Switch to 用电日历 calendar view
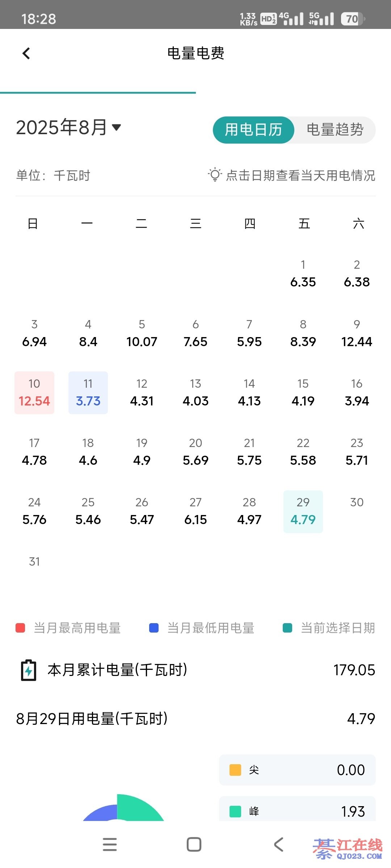391x868 pixels. 253,130
